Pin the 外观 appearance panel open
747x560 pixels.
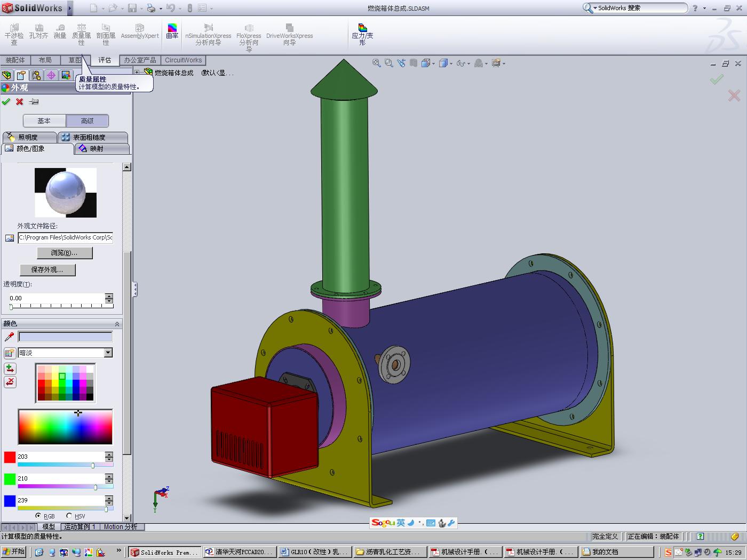pos(34,101)
